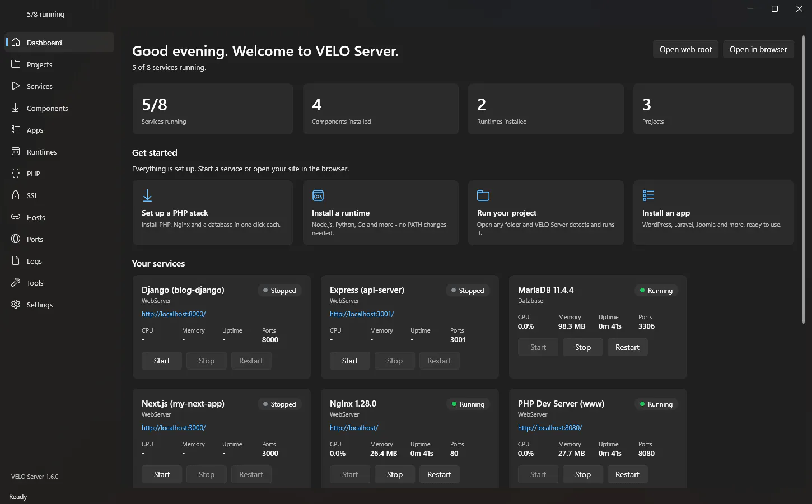Navigate to the Logs page

point(59,261)
